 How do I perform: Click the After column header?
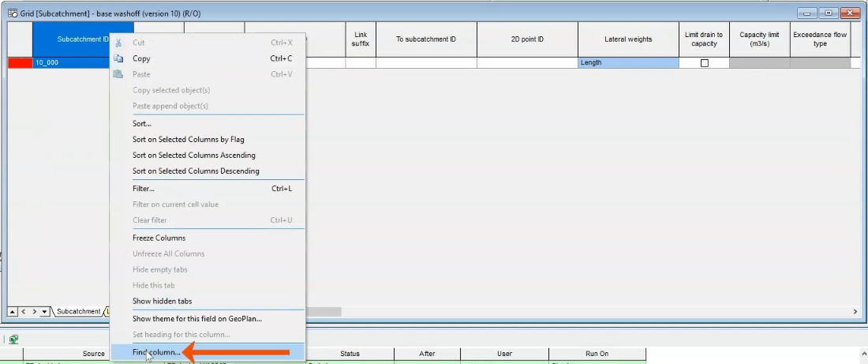427,354
